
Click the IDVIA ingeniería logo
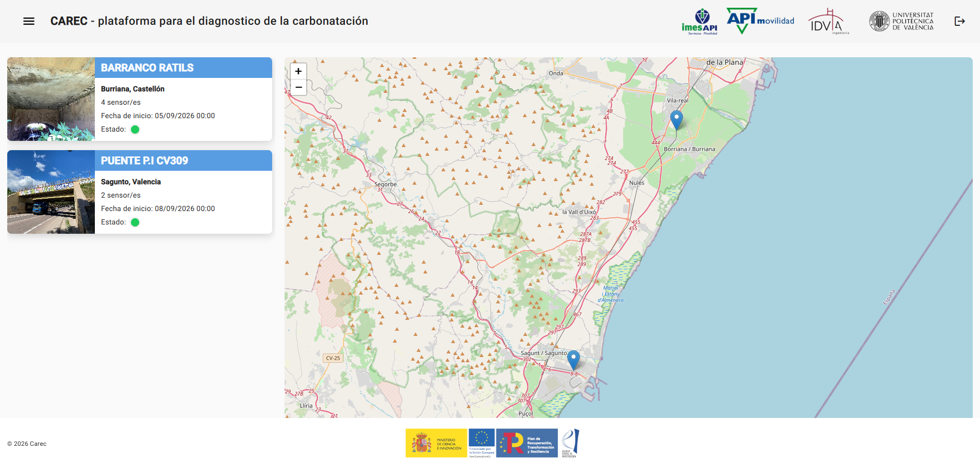click(828, 22)
